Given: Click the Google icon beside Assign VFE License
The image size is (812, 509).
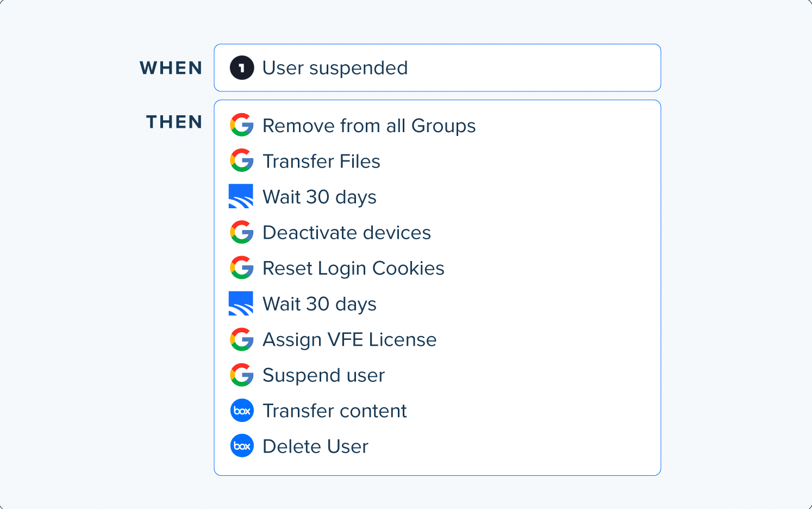Looking at the screenshot, I should [241, 339].
